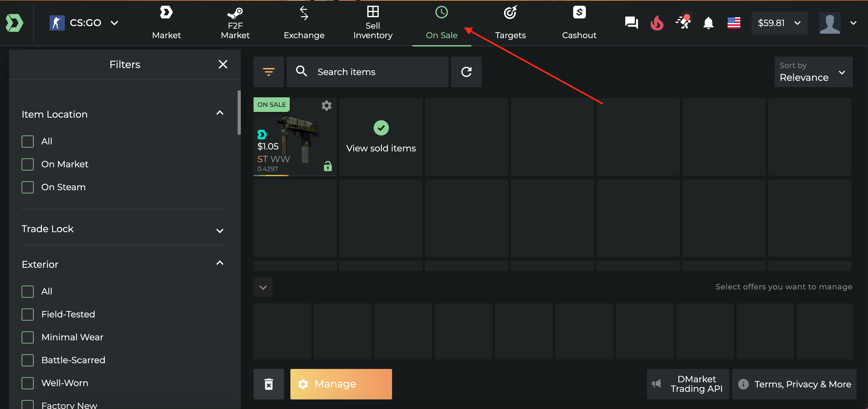Image resolution: width=868 pixels, height=409 pixels.
Task: Click the green checkmark sold icon
Action: click(381, 128)
